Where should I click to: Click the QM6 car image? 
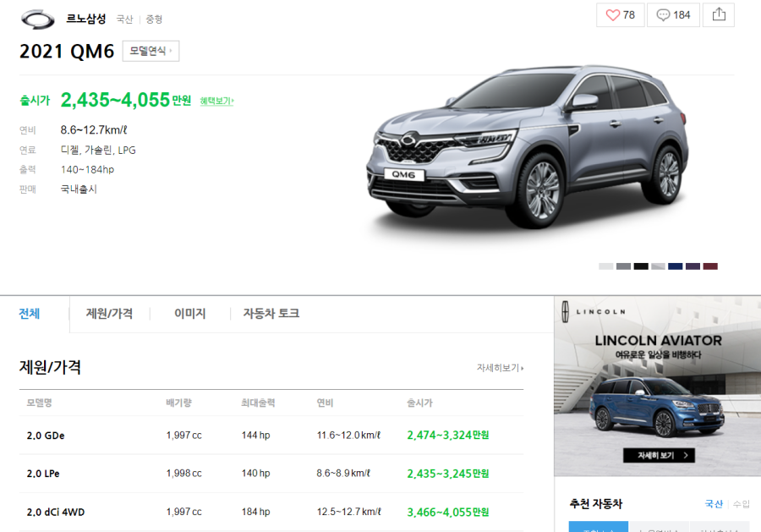(527, 148)
